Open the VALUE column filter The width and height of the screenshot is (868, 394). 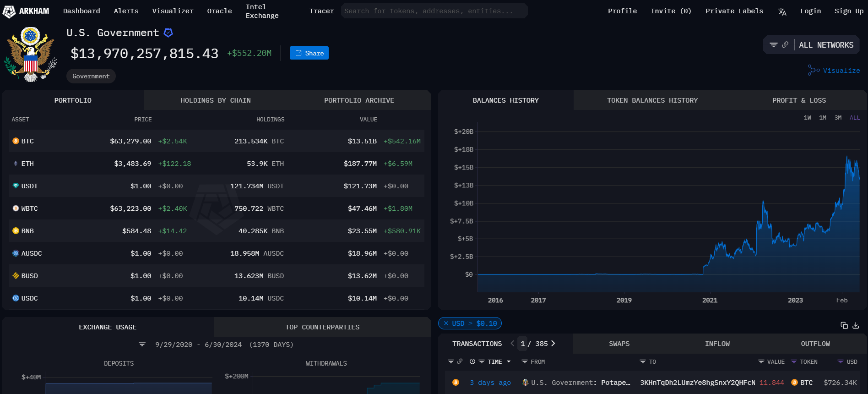tap(761, 362)
